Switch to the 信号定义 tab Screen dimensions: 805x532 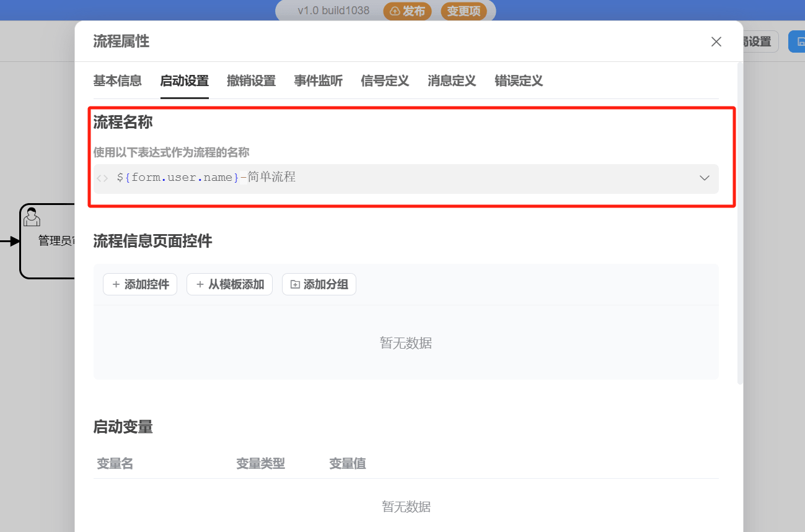(x=385, y=81)
